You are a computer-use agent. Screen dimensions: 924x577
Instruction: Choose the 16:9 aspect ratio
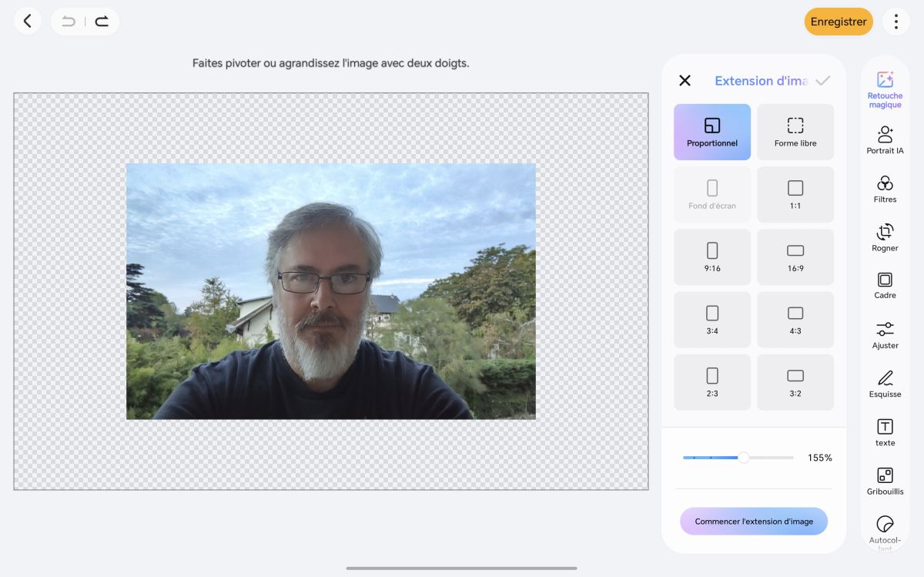[795, 257]
